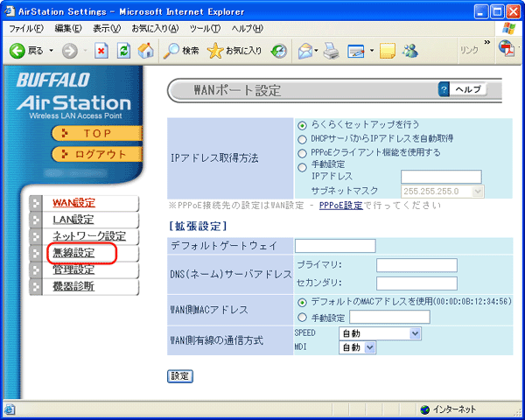Open 管理設定 in sidebar

(73, 269)
